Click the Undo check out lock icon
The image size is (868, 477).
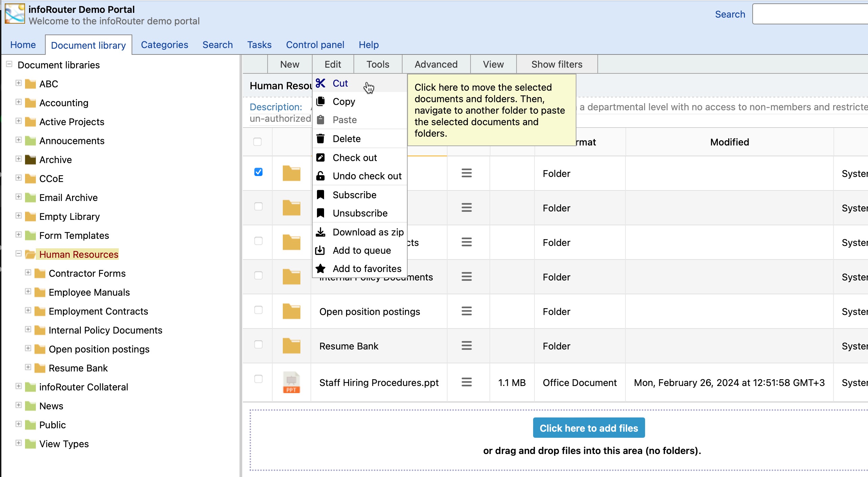pos(320,176)
